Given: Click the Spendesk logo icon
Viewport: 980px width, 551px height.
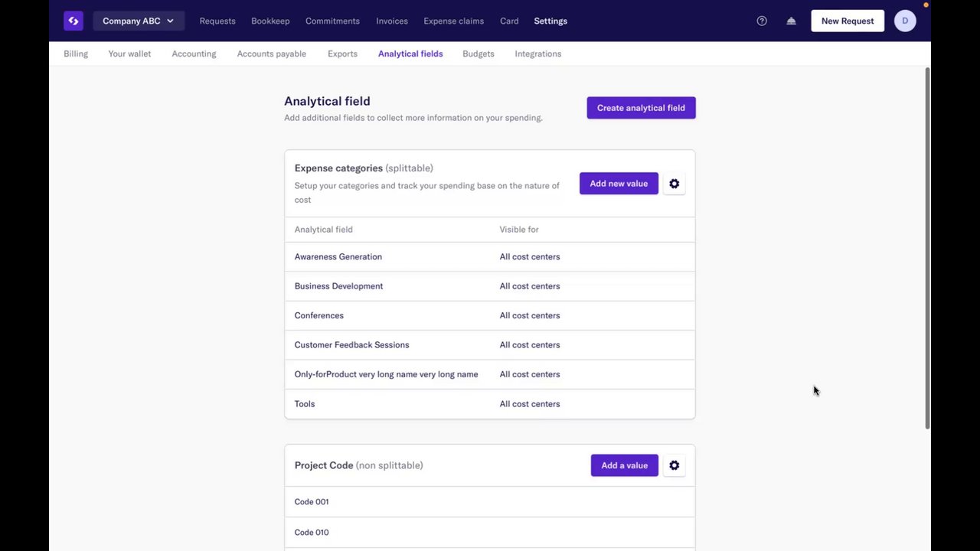Looking at the screenshot, I should (x=73, y=21).
